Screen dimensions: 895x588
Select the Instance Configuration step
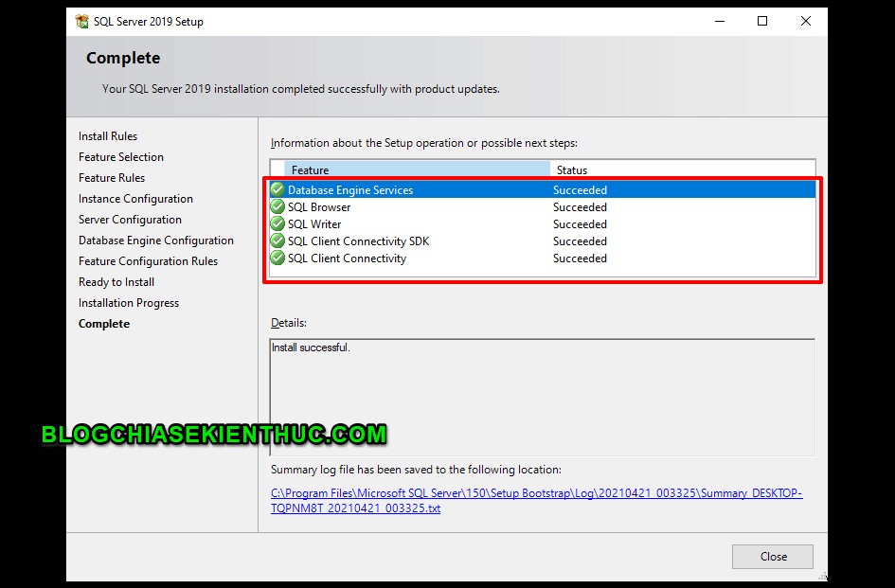pos(135,199)
